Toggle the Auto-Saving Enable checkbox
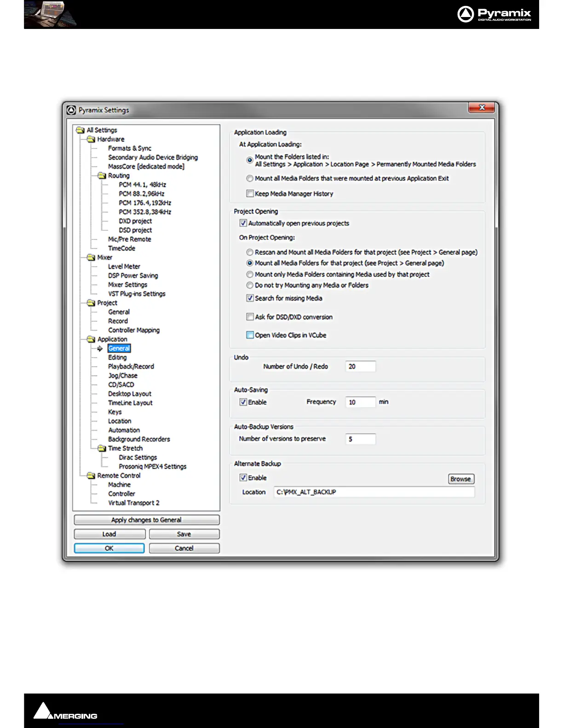563x728 pixels. click(x=243, y=402)
